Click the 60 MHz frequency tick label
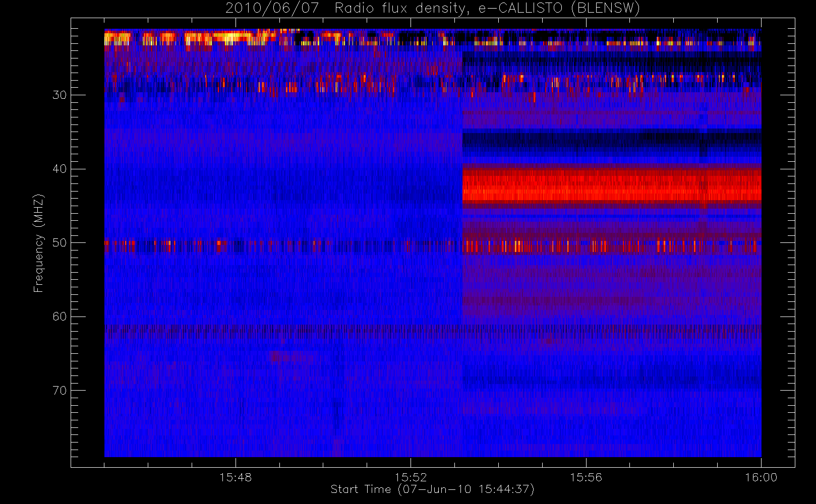 click(60, 317)
